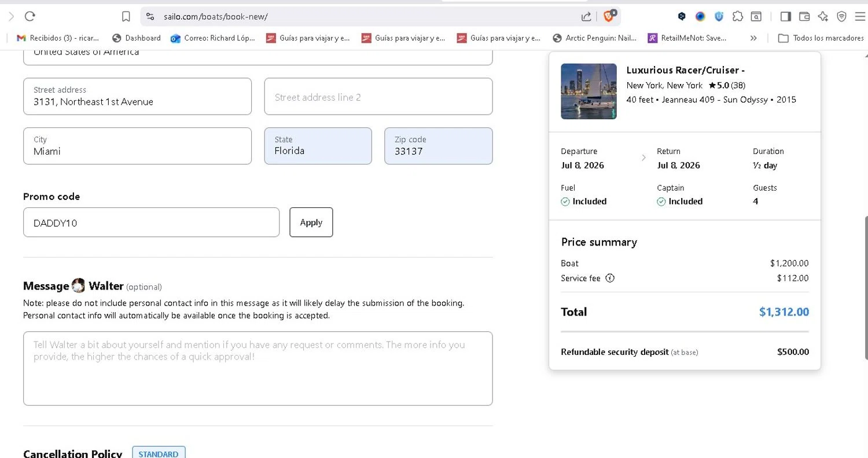Open the browser hamburger menu
Image resolution: width=868 pixels, height=458 pixels.
coord(859,17)
